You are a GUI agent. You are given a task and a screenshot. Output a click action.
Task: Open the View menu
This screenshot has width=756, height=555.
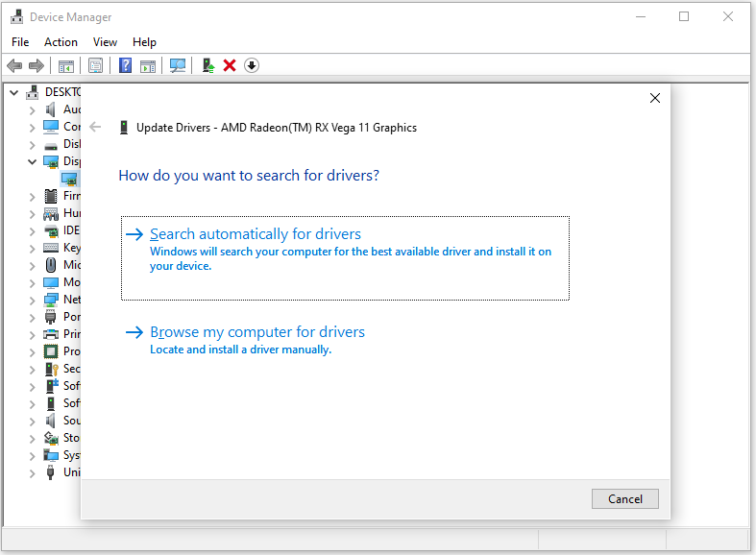click(105, 42)
